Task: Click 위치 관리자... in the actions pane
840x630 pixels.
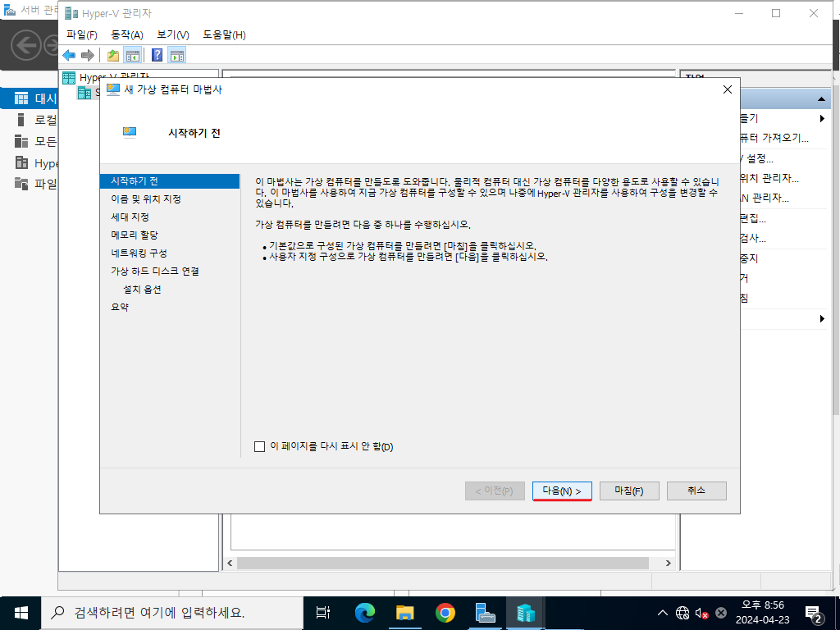Action: pyautogui.click(x=769, y=178)
